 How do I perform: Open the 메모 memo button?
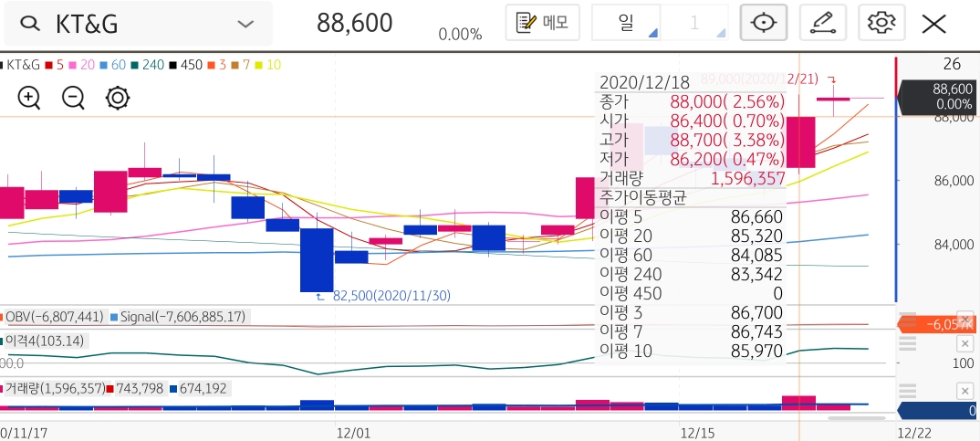(x=543, y=23)
